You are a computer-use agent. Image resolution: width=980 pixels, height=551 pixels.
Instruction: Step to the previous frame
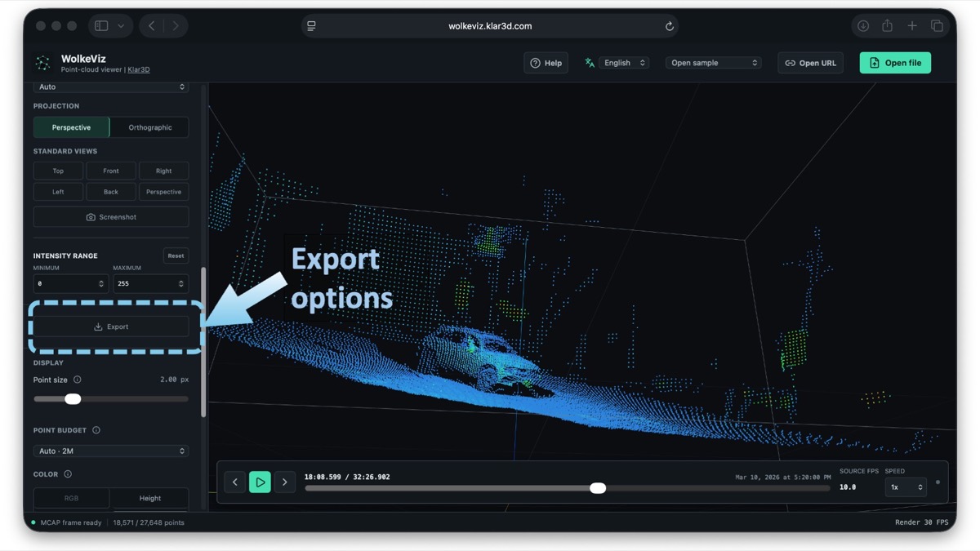coord(235,482)
